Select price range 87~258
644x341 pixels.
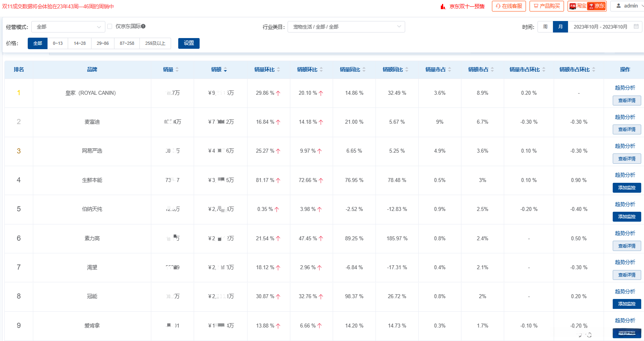[x=127, y=43]
